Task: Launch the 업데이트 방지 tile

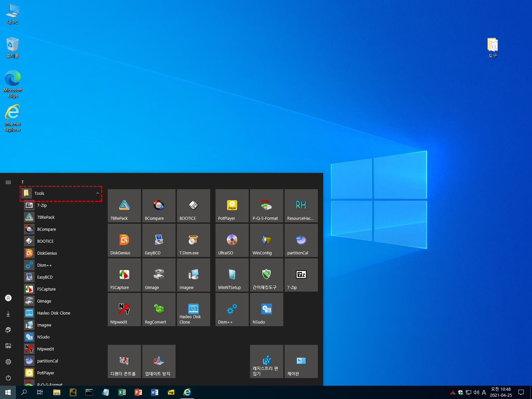Action: click(x=159, y=361)
